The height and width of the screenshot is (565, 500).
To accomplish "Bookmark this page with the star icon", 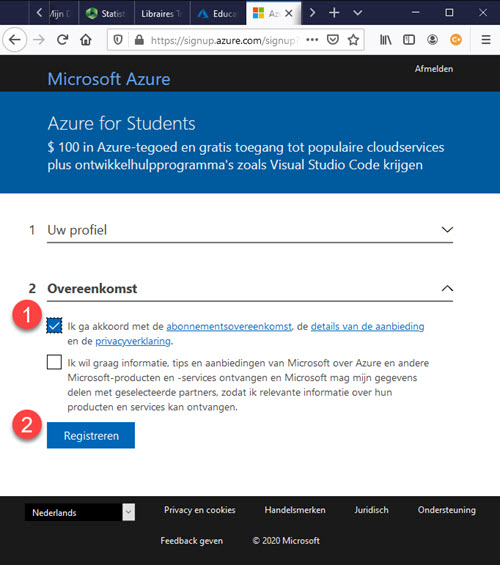I will click(x=353, y=40).
